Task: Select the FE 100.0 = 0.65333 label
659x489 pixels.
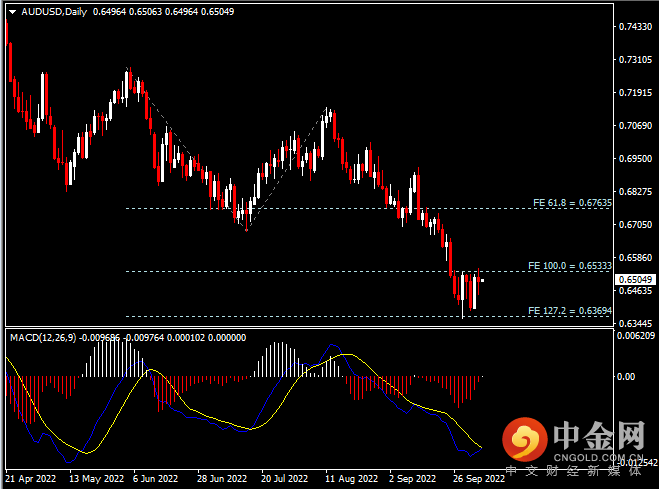Action: point(570,266)
